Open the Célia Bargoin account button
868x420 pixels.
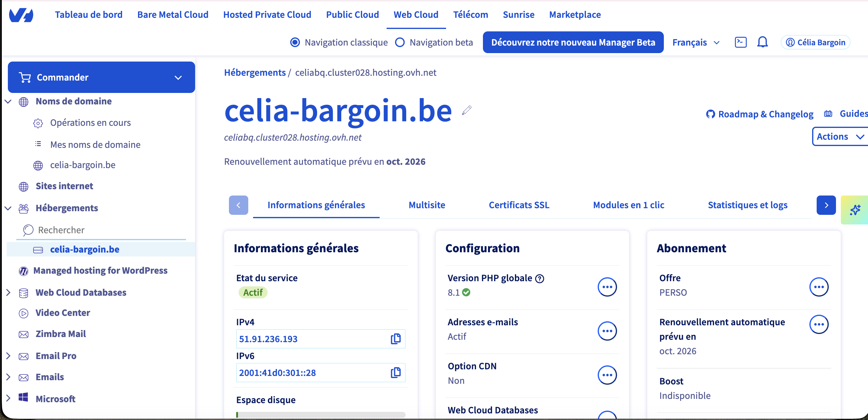pyautogui.click(x=815, y=43)
